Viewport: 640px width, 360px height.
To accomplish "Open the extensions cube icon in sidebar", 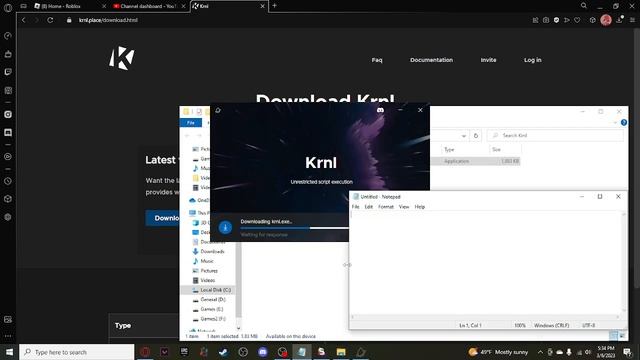I will (8, 199).
